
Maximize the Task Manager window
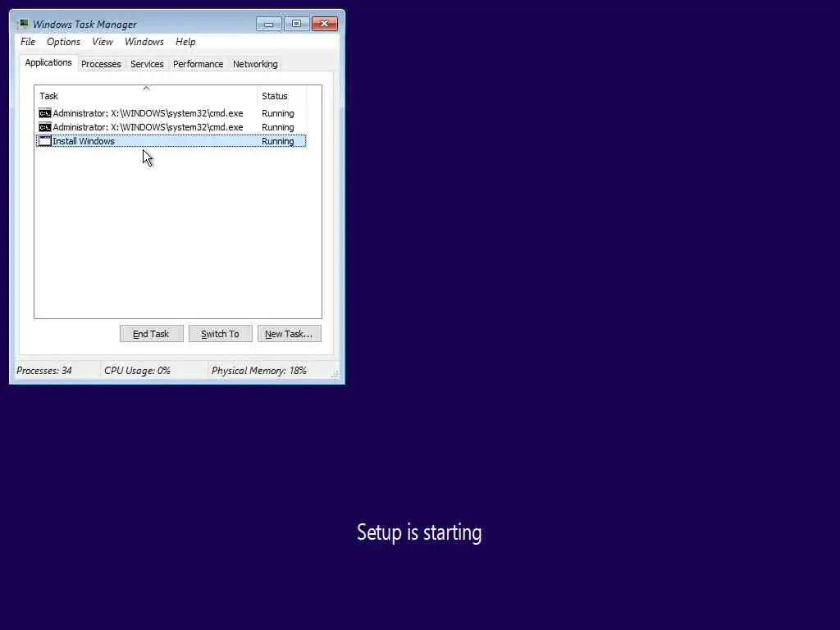[296, 24]
